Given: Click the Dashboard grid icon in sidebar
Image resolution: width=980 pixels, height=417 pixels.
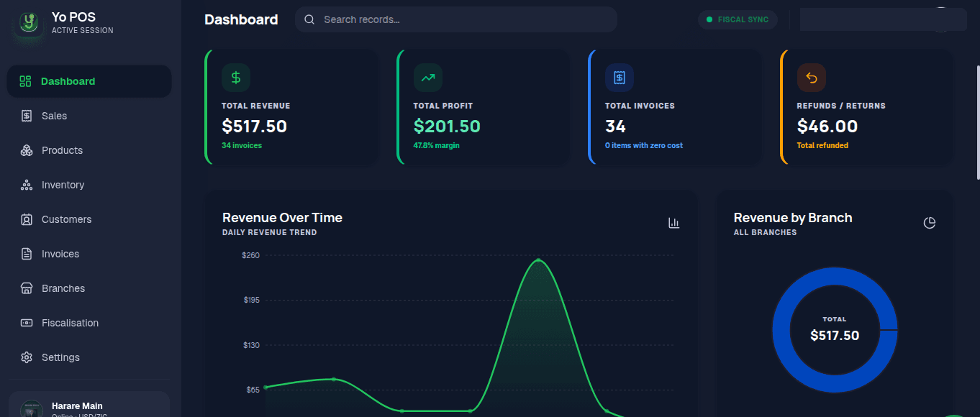Looking at the screenshot, I should pos(26,81).
